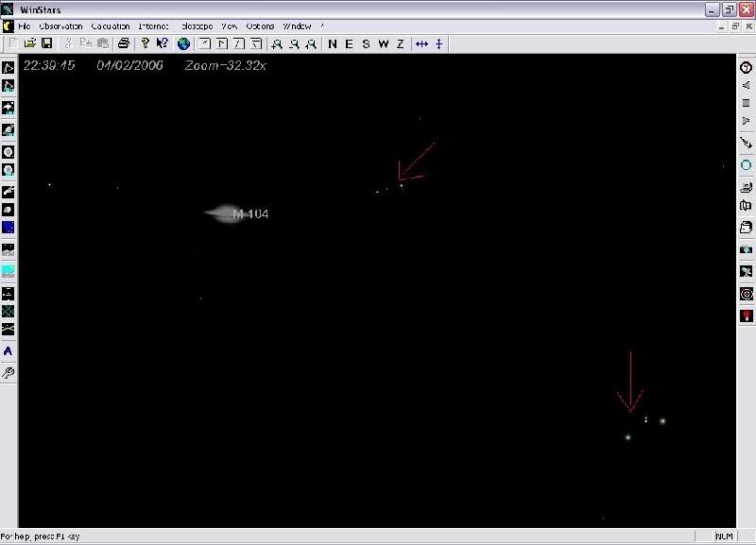Toggle the cyan daylight sky icon
Image resolution: width=756 pixels, height=545 pixels.
click(9, 271)
